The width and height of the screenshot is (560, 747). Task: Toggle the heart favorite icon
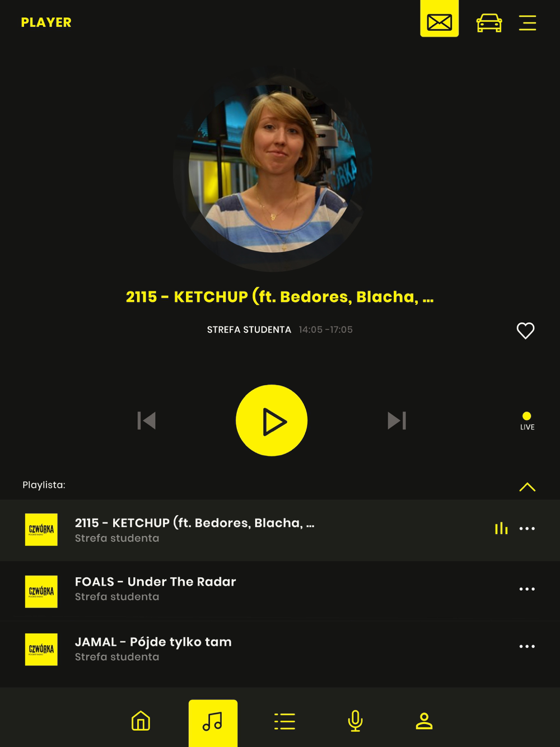(x=525, y=330)
